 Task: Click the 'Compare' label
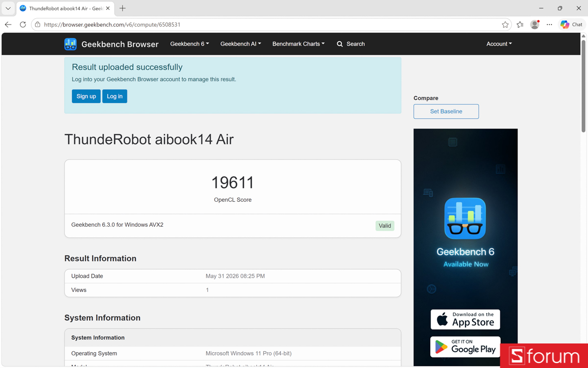pos(426,98)
